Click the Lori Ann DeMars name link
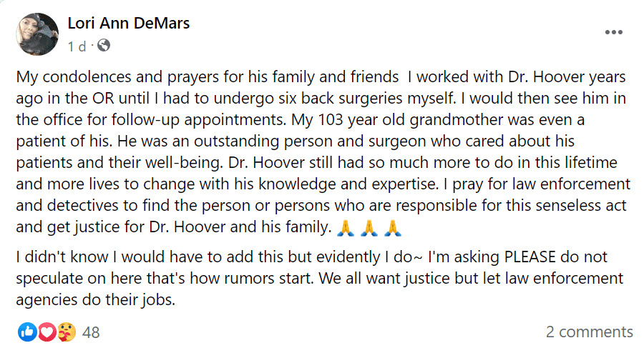 point(128,24)
